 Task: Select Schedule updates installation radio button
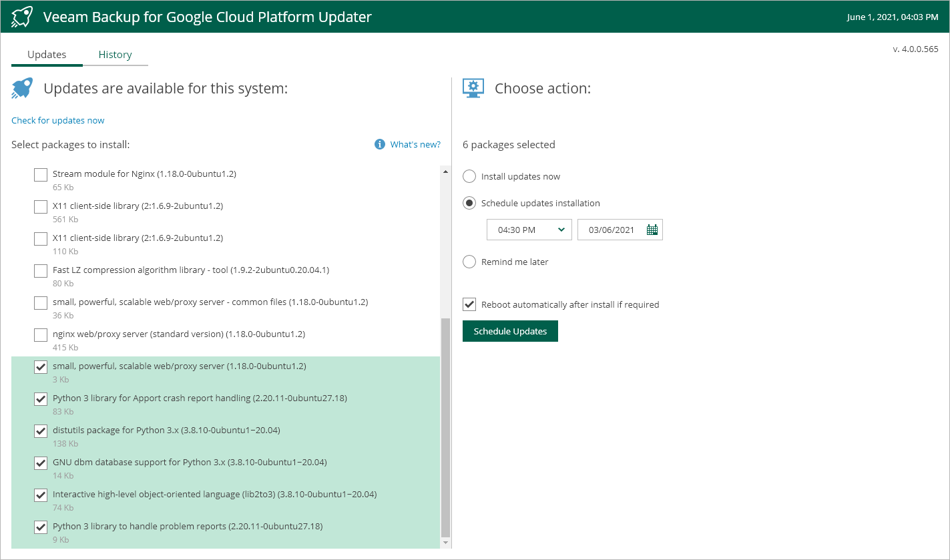pos(469,203)
